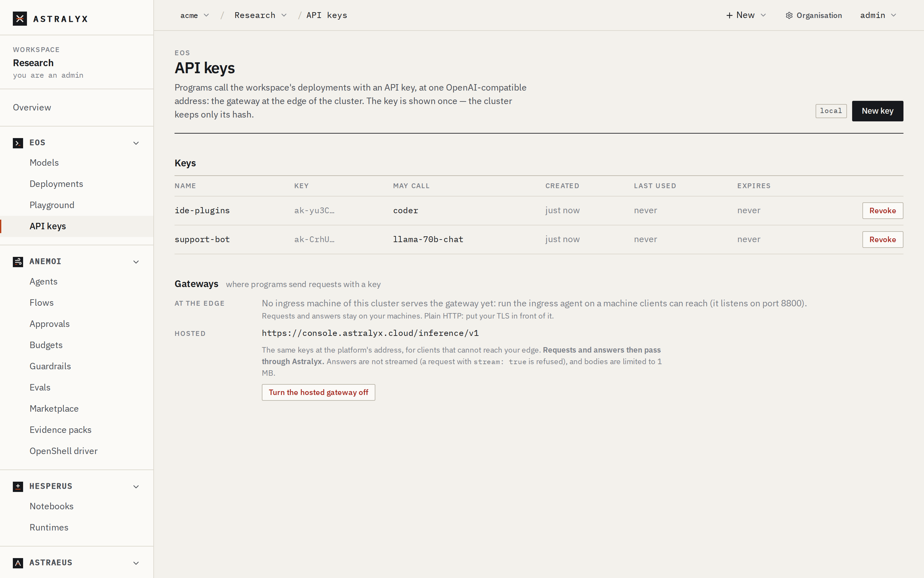Click the HESPERUS plus icon in sidebar
The height and width of the screenshot is (578, 924).
(18, 486)
